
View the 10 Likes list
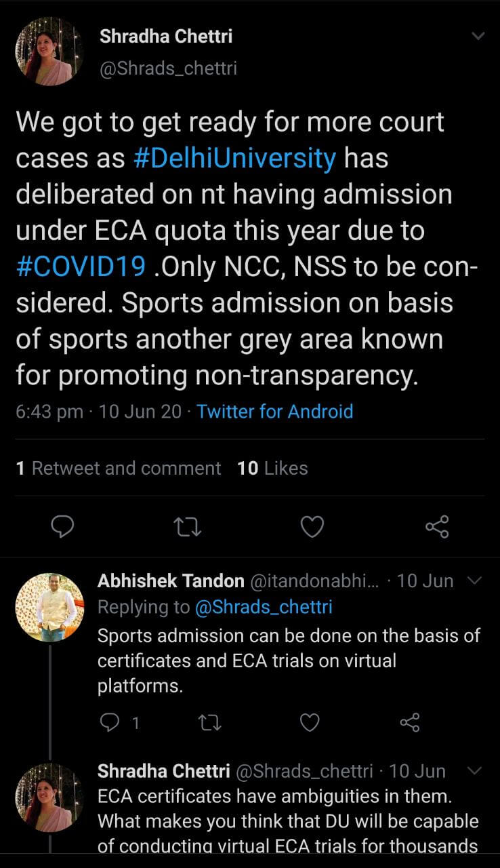pyautogui.click(x=272, y=469)
